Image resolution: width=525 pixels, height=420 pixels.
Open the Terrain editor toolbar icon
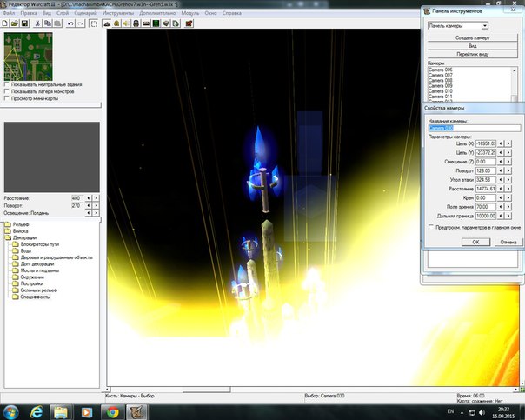pyautogui.click(x=106, y=24)
